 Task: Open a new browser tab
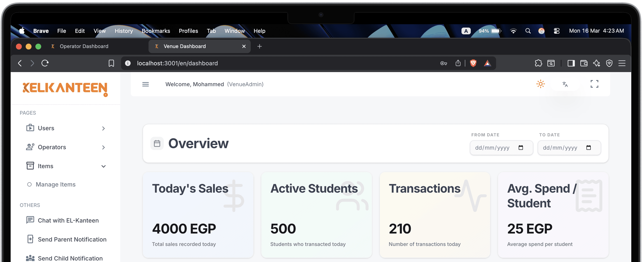click(260, 46)
